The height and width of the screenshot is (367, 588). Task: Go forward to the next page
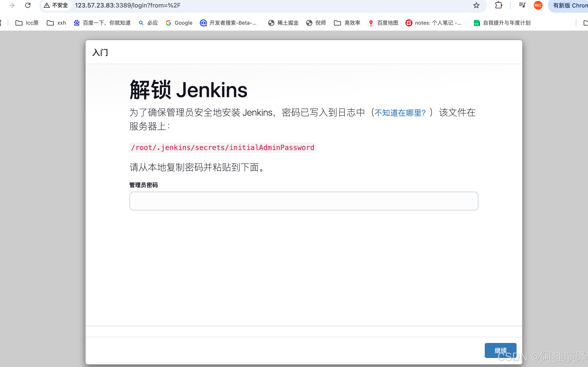11,5
